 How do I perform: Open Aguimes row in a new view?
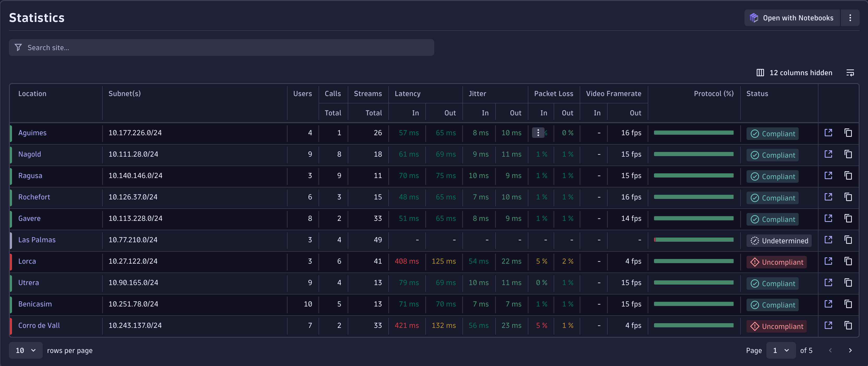[x=829, y=133]
